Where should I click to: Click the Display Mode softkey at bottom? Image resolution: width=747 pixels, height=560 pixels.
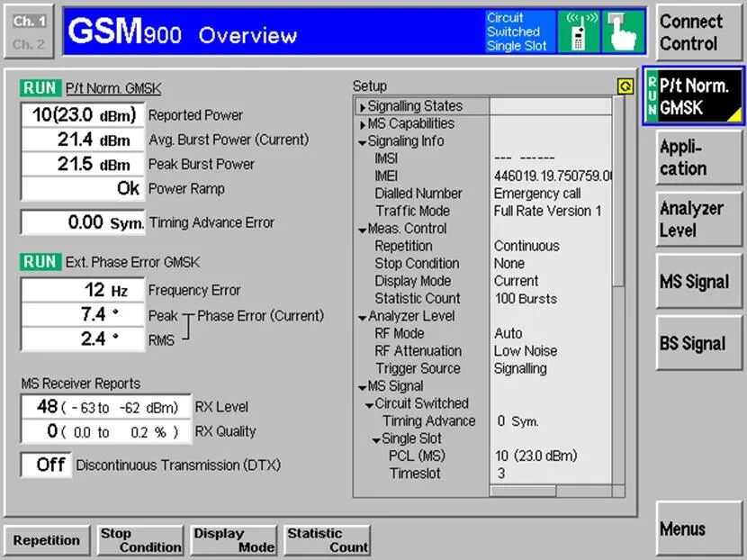(x=233, y=540)
